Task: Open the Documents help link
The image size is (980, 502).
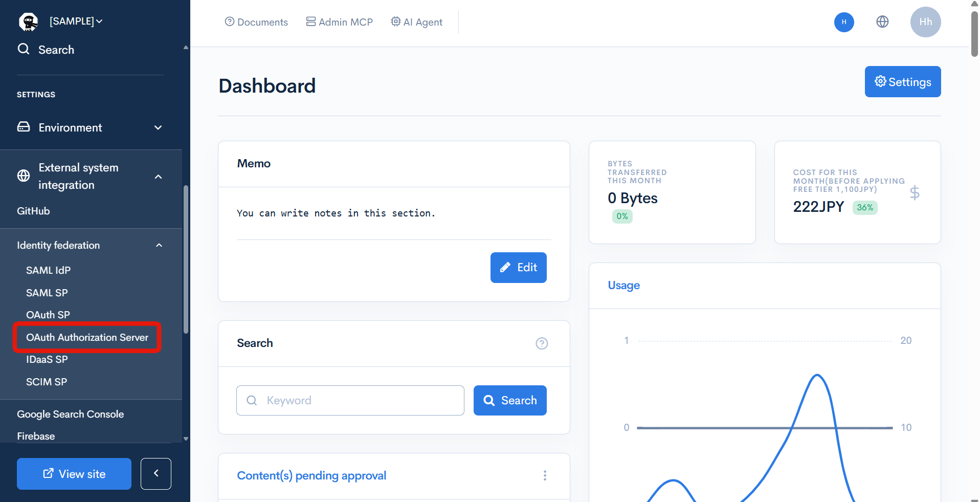Action: [x=256, y=22]
